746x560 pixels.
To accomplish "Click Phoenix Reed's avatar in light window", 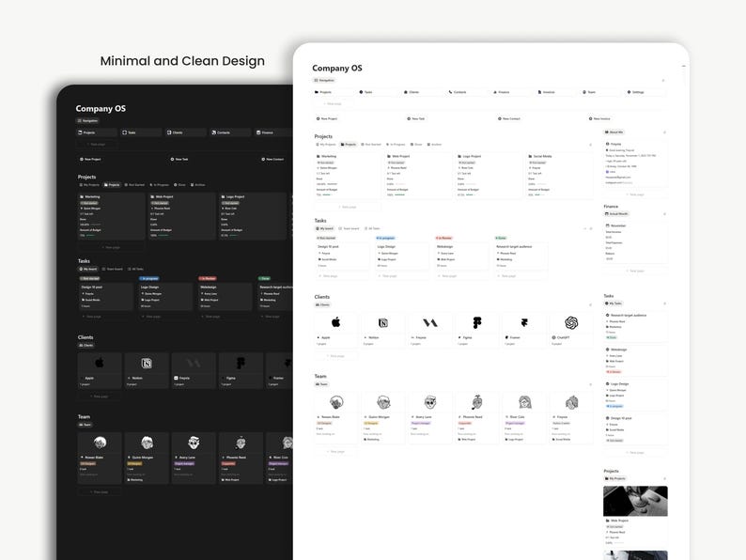I will point(477,402).
